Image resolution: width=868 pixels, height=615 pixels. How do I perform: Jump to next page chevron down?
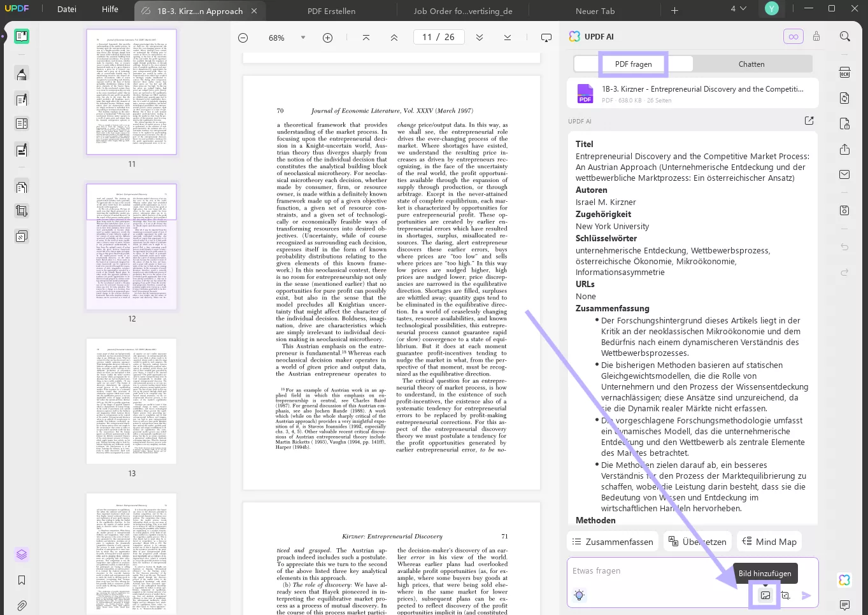(x=480, y=38)
